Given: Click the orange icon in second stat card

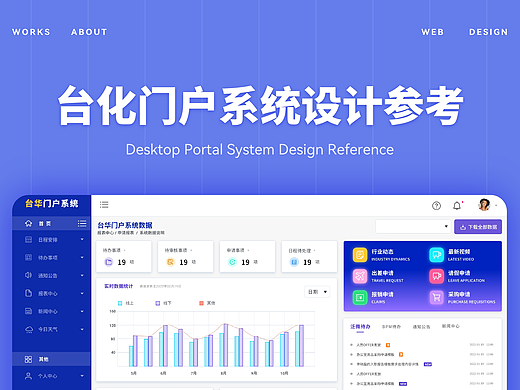Looking at the screenshot, I should [170, 262].
